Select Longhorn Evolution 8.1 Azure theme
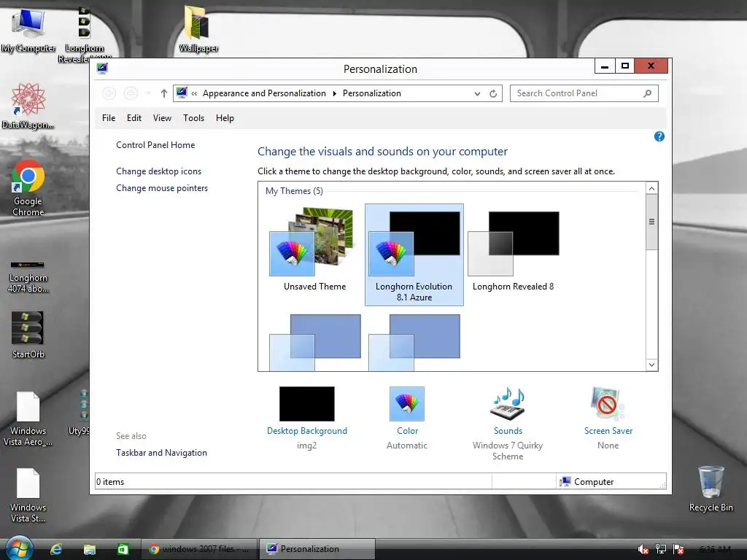The height and width of the screenshot is (560, 747). (414, 254)
